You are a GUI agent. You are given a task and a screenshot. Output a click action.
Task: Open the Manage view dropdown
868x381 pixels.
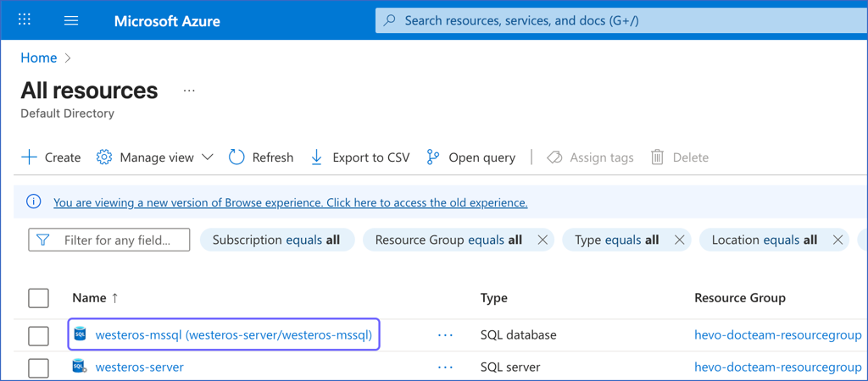(x=155, y=157)
